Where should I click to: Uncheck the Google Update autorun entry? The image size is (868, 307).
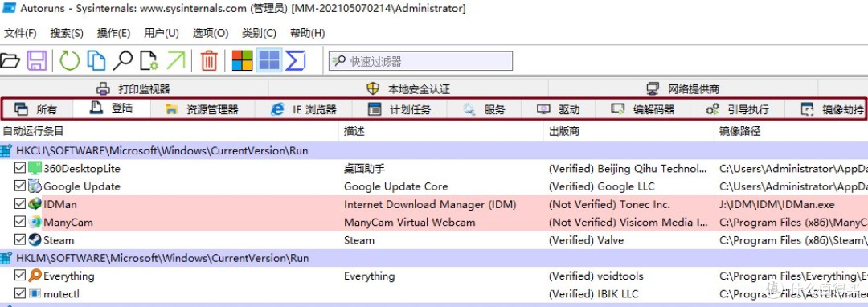pos(20,186)
